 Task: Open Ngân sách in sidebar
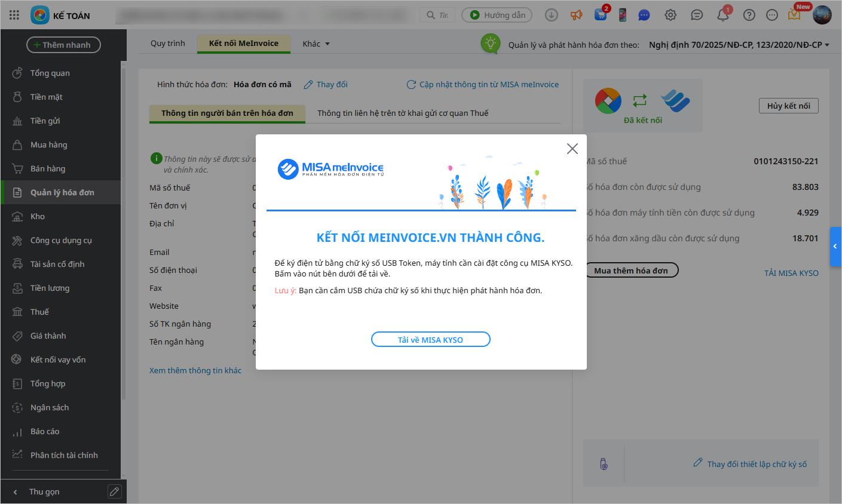pyautogui.click(x=60, y=407)
